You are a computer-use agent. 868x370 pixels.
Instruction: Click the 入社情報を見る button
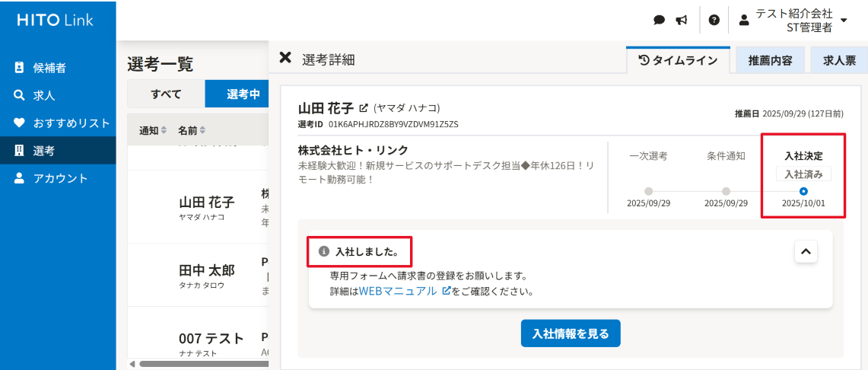pos(570,333)
